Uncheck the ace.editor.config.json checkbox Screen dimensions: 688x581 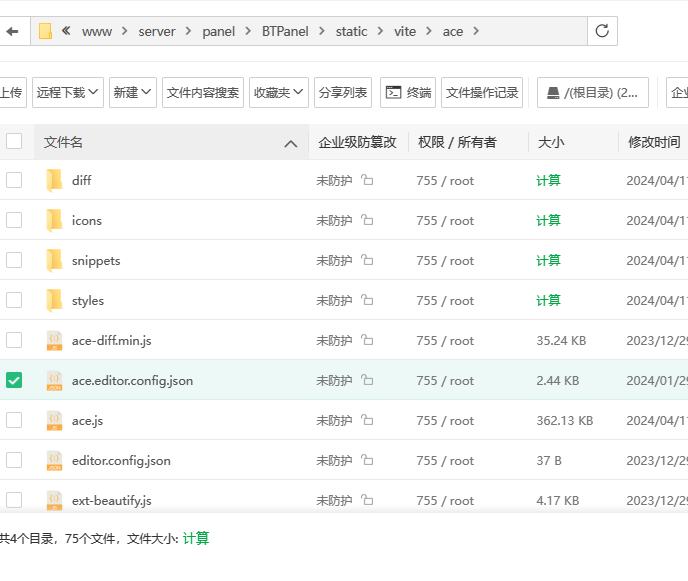14,380
